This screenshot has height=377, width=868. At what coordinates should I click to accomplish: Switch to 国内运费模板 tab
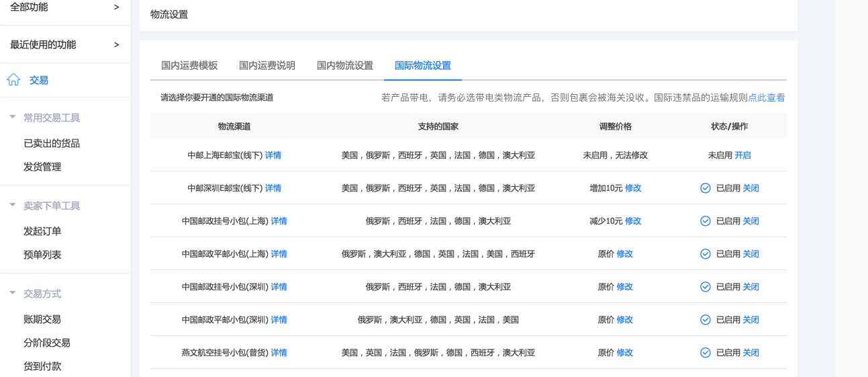pos(189,65)
